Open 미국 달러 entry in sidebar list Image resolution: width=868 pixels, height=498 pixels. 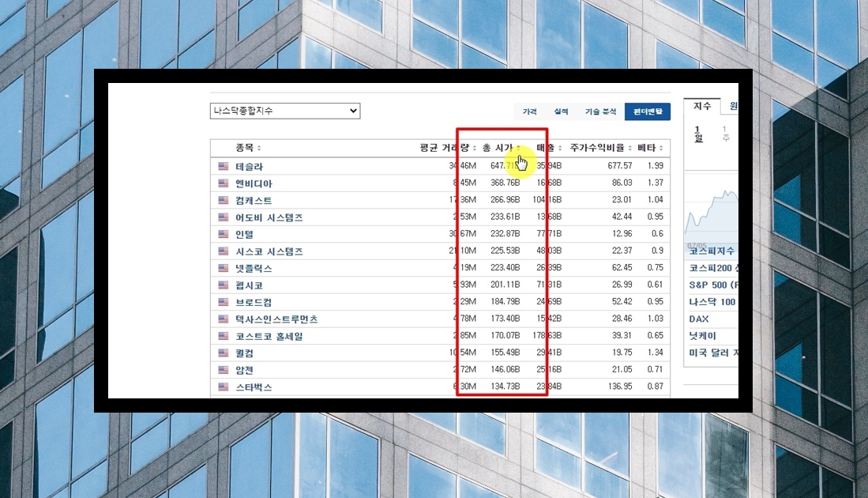click(713, 353)
